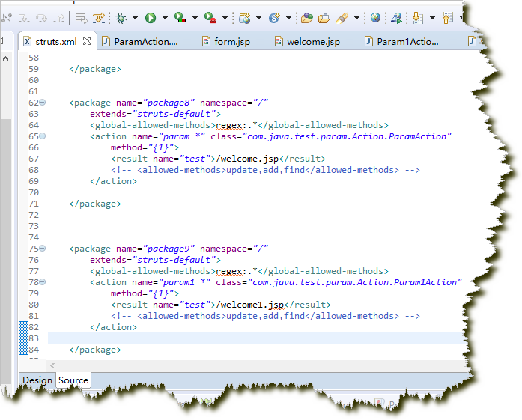This screenshot has height=420, width=522.
Task: Open the Next Annotation dropdown arrow
Action: point(432,18)
